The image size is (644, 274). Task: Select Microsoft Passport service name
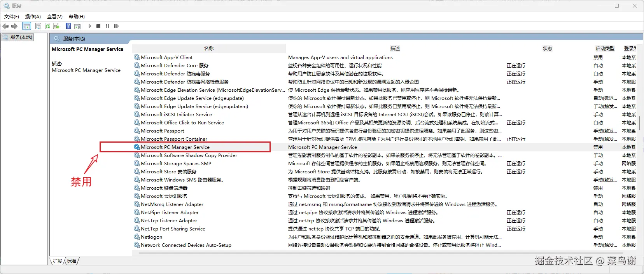click(163, 131)
